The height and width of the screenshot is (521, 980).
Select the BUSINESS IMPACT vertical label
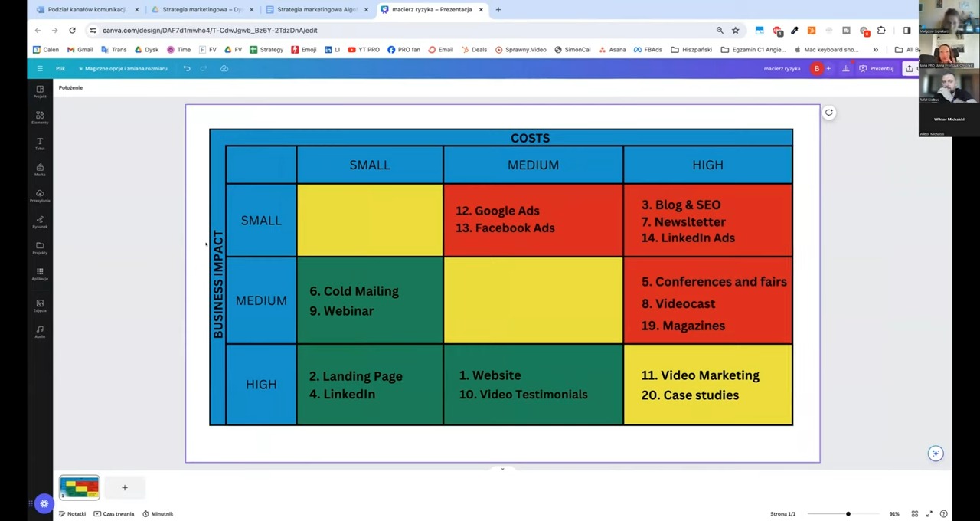coord(218,284)
